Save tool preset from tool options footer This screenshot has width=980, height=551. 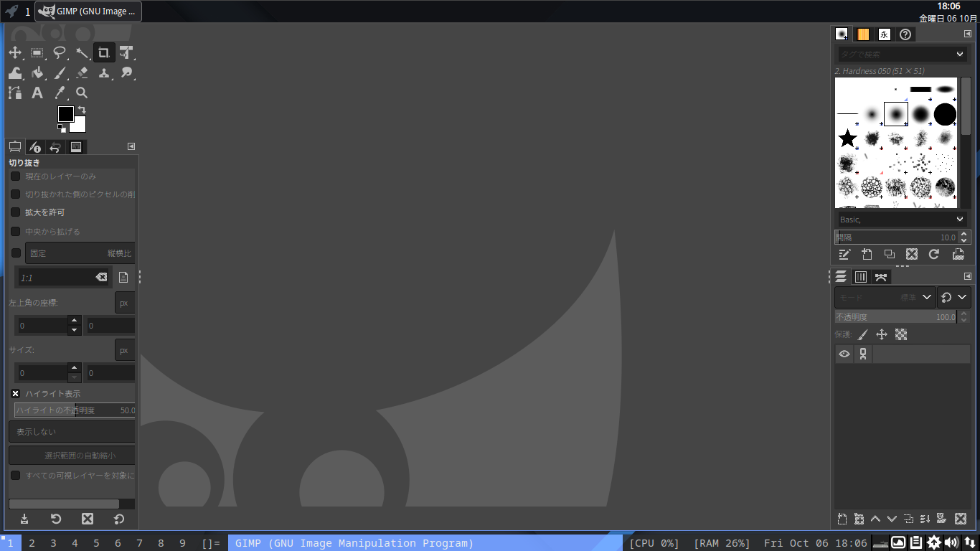(24, 519)
